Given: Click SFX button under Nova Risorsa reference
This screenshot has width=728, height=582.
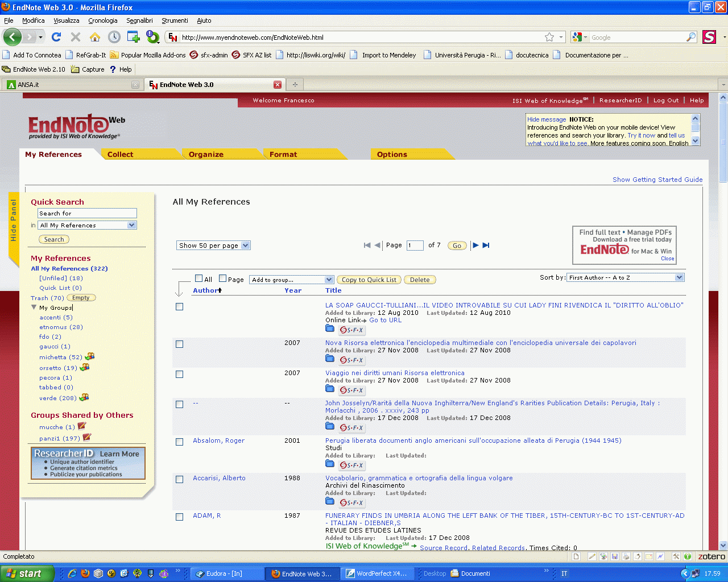Looking at the screenshot, I should pos(351,360).
